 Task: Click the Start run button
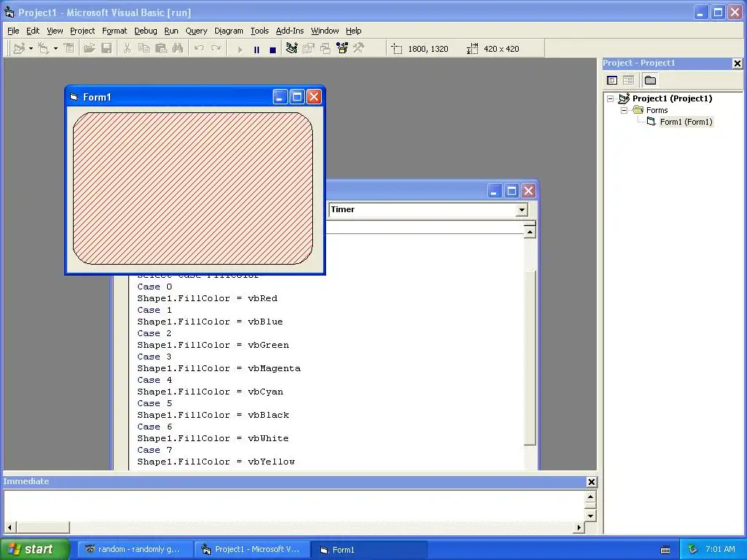point(239,49)
